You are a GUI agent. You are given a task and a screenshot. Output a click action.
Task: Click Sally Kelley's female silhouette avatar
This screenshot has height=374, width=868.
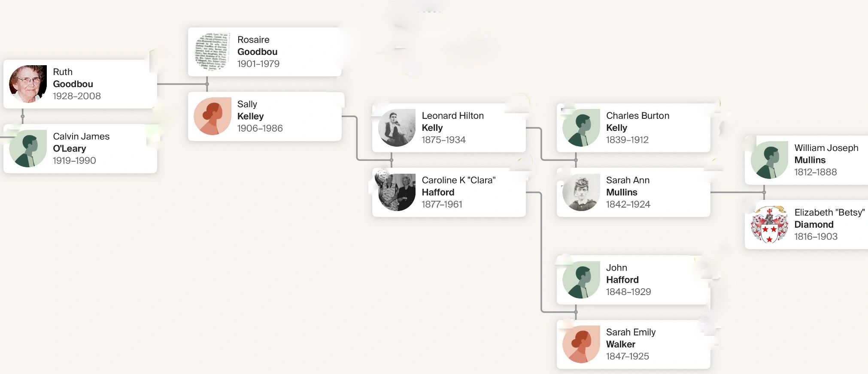click(212, 116)
